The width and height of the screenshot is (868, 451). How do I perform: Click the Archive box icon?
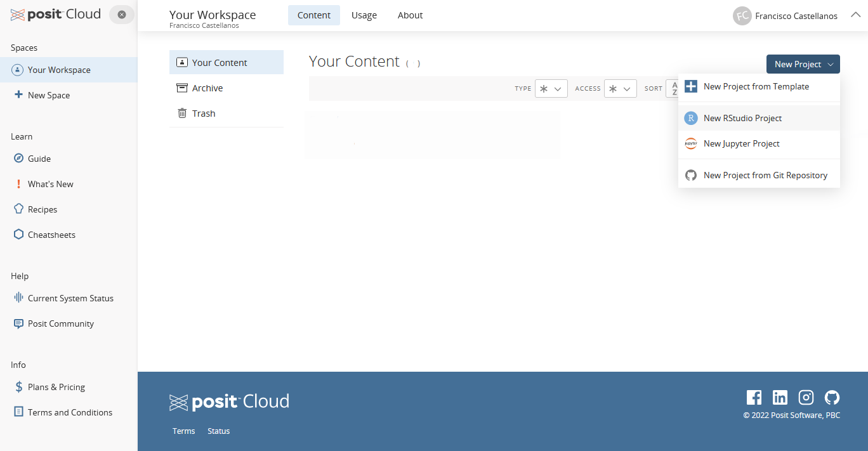coord(182,88)
